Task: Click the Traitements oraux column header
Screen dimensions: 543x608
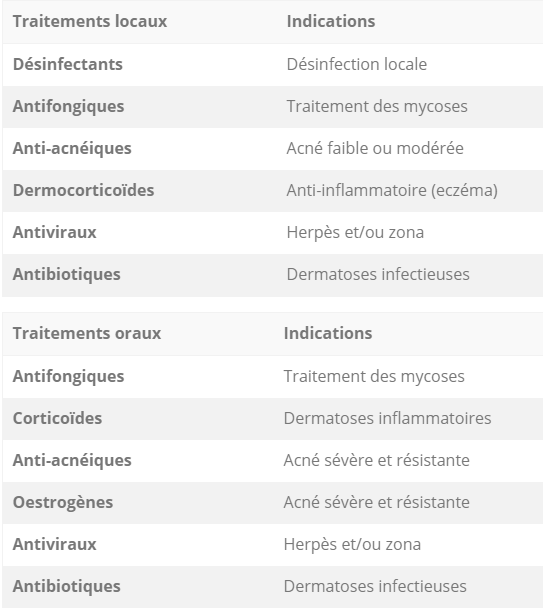Action: pyautogui.click(x=87, y=333)
